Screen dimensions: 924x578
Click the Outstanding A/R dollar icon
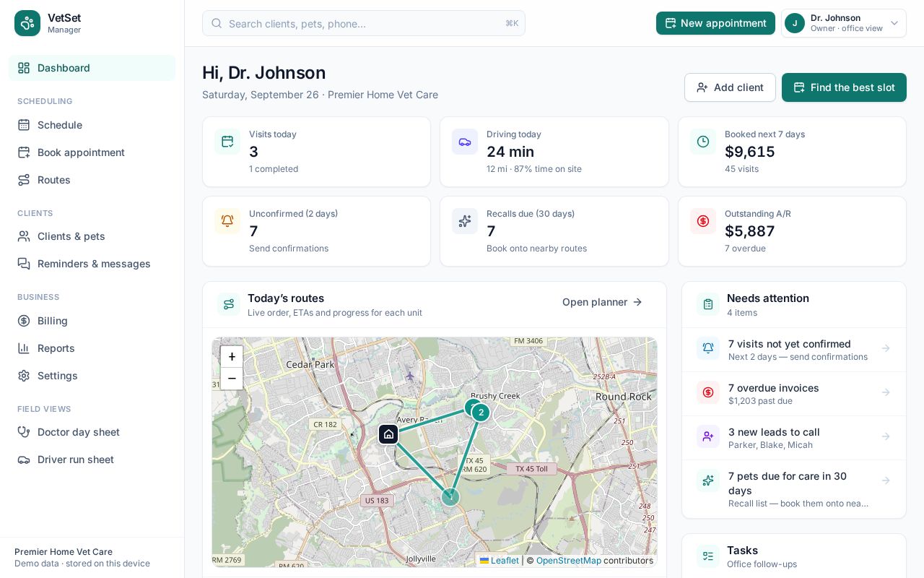tap(703, 221)
